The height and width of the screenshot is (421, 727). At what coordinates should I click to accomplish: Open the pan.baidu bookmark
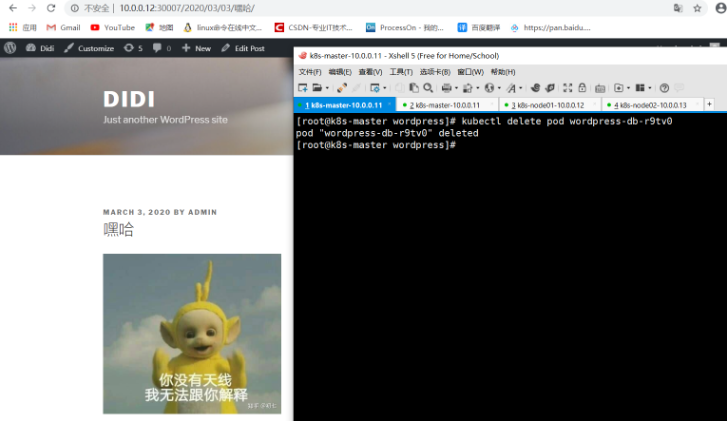click(550, 27)
